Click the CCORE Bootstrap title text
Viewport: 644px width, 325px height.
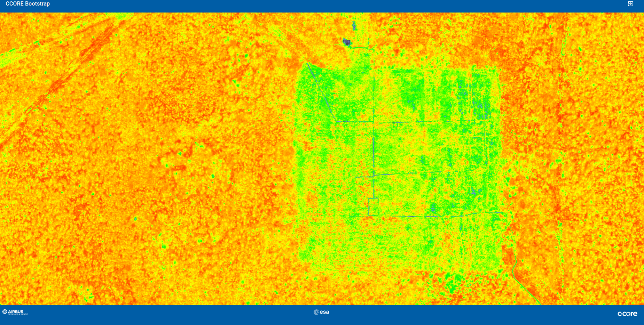(x=28, y=4)
